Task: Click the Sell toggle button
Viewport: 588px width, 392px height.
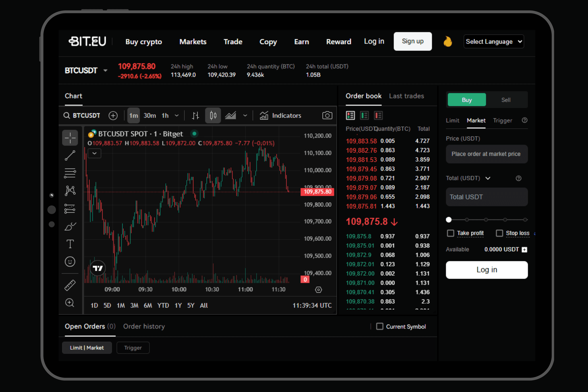Action: click(x=506, y=100)
